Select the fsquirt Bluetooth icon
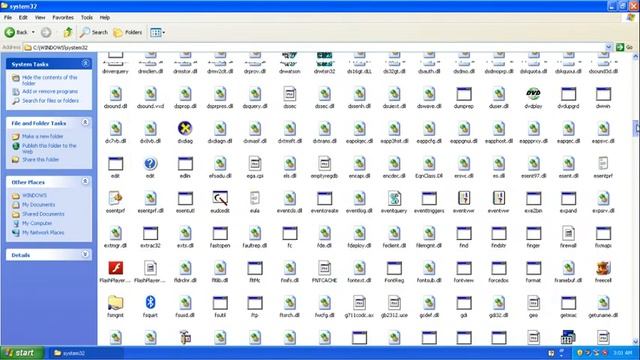Viewport: 640px width, 360px height. pos(150,303)
